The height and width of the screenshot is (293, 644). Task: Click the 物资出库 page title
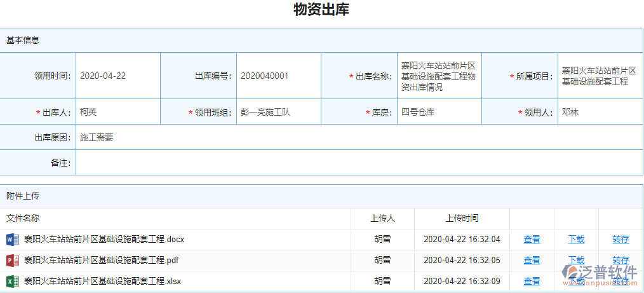tap(321, 10)
